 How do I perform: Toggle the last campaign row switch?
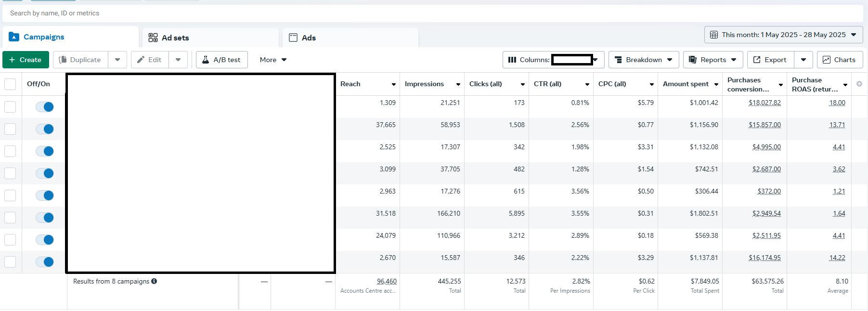point(45,262)
